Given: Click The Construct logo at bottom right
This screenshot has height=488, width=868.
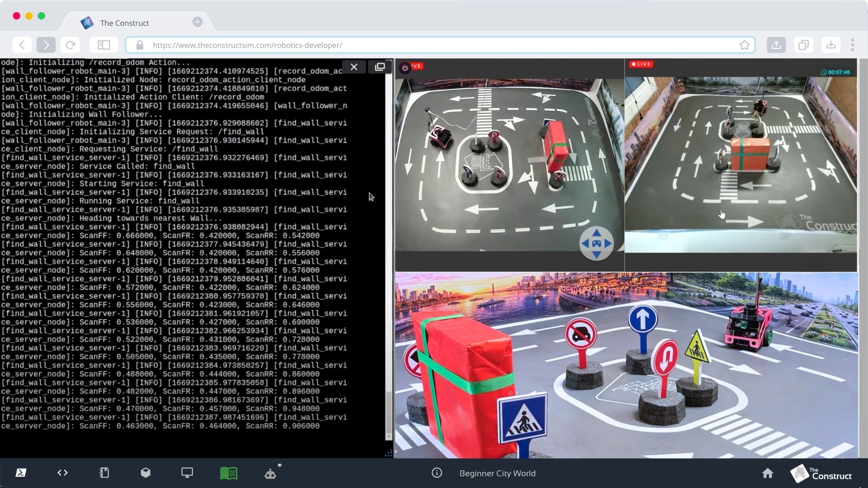Looking at the screenshot, I should (821, 474).
